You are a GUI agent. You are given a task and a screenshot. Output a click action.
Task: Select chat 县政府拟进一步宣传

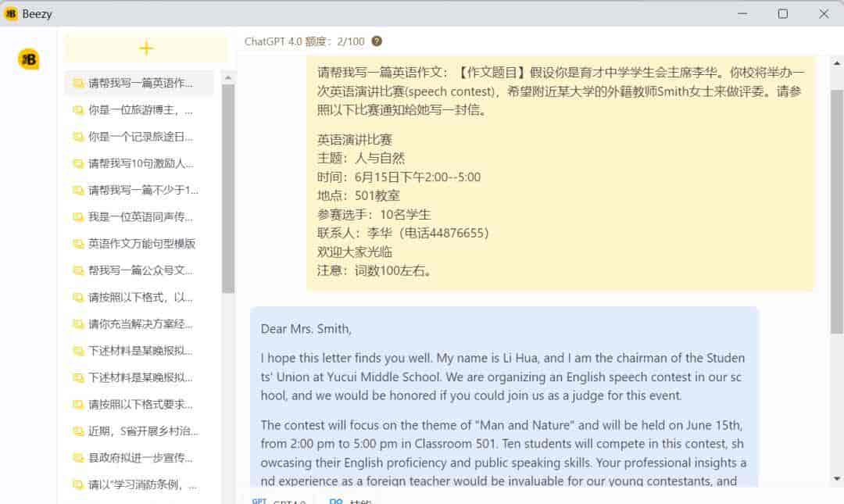pyautogui.click(x=141, y=457)
